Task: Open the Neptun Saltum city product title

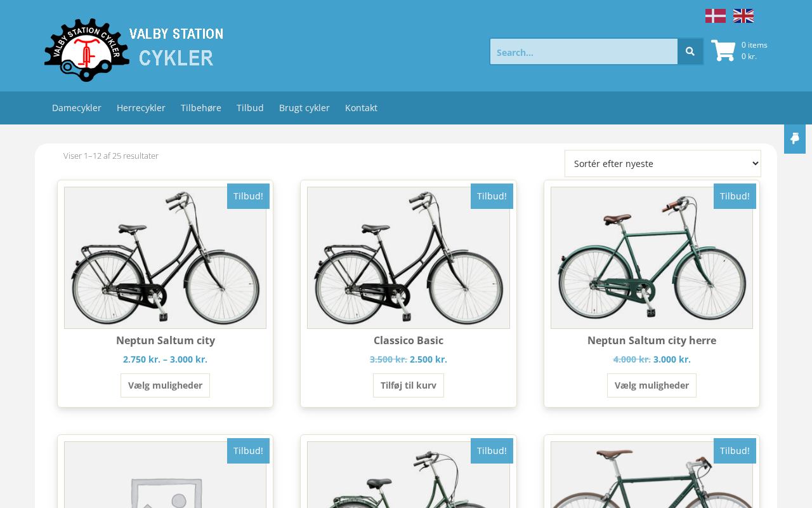Action: click(x=166, y=340)
